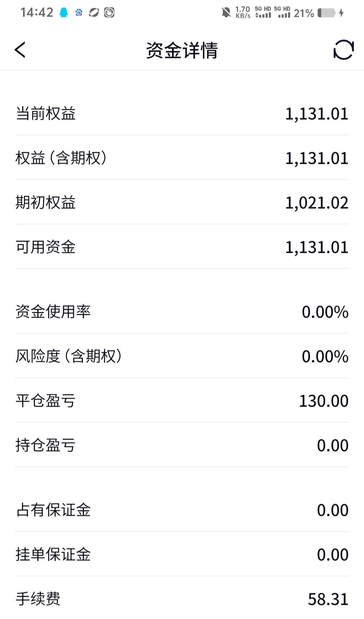This screenshot has height=619, width=364.
Task: Tap the hand gesture status bar icon
Action: (109, 13)
